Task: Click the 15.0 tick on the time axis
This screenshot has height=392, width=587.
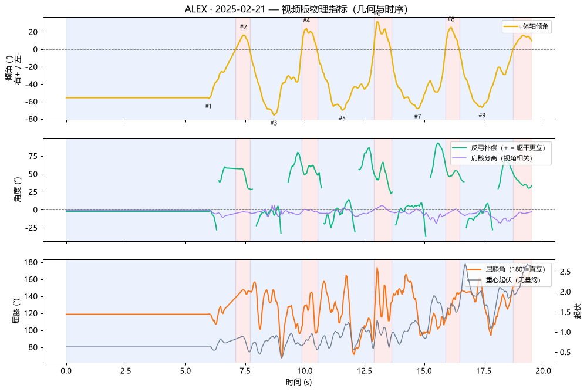Action: pos(424,371)
